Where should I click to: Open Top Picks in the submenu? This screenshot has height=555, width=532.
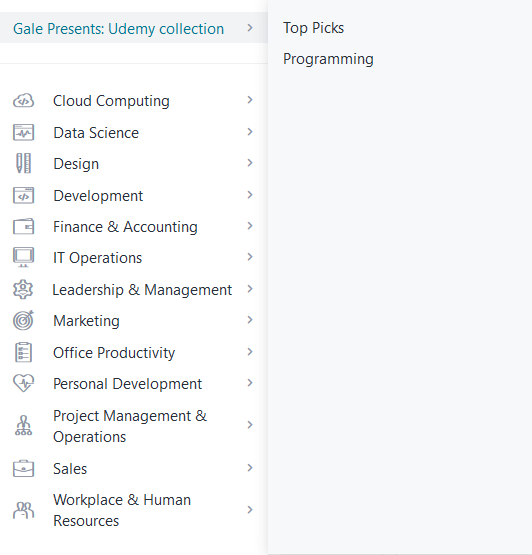[313, 28]
